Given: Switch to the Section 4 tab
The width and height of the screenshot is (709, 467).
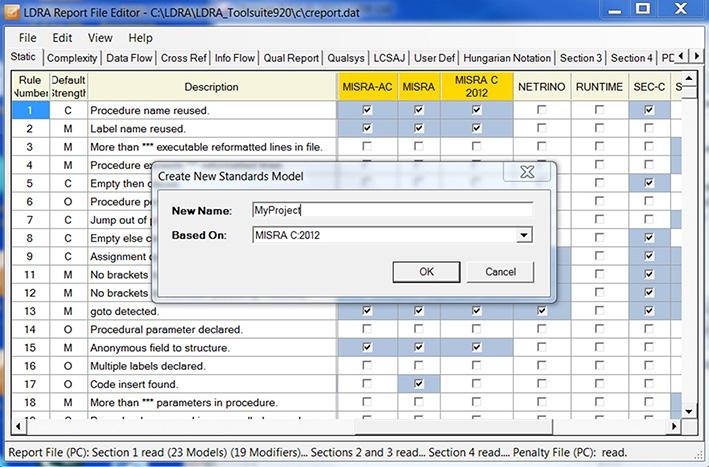Looking at the screenshot, I should click(632, 58).
